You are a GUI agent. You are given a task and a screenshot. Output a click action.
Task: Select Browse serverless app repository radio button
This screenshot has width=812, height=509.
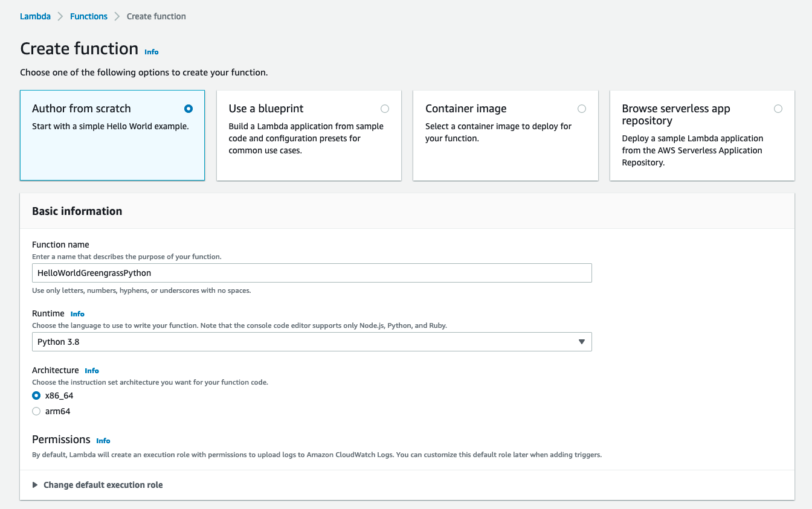click(778, 109)
